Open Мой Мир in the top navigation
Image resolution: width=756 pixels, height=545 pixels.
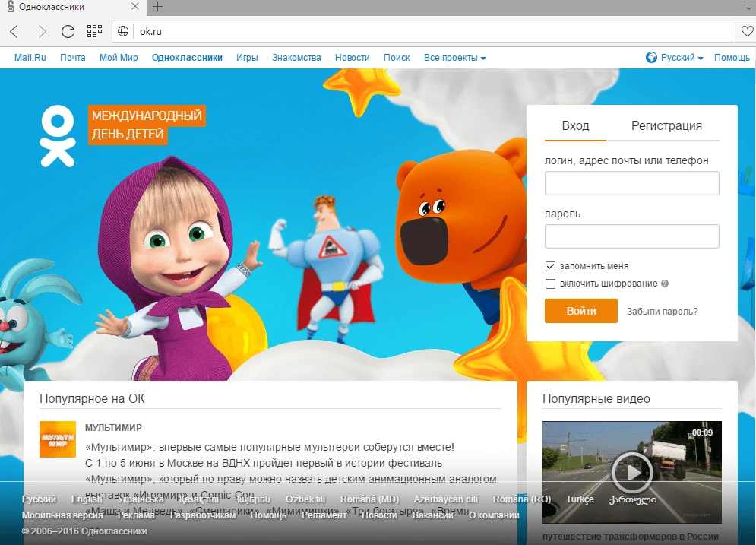[x=119, y=58]
